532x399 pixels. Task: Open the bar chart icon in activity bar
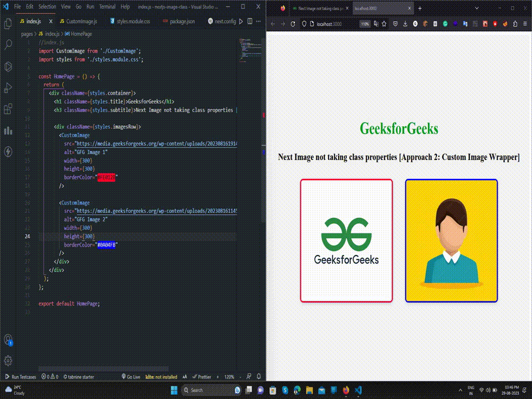pyautogui.click(x=8, y=130)
